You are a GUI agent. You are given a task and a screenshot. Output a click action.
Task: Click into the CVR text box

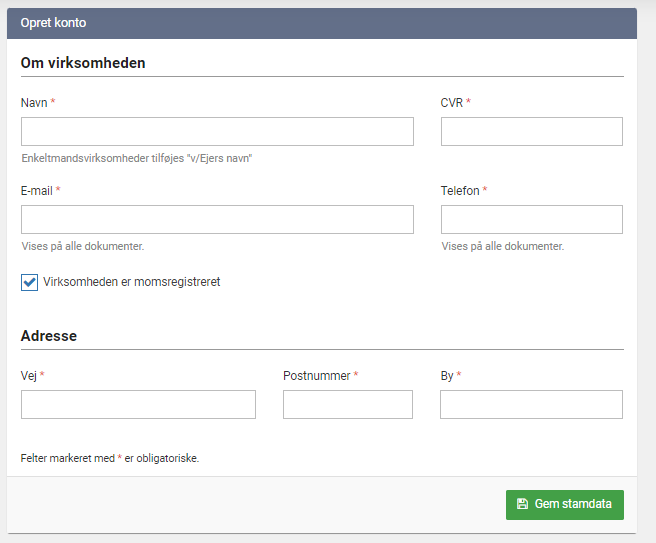(x=531, y=132)
